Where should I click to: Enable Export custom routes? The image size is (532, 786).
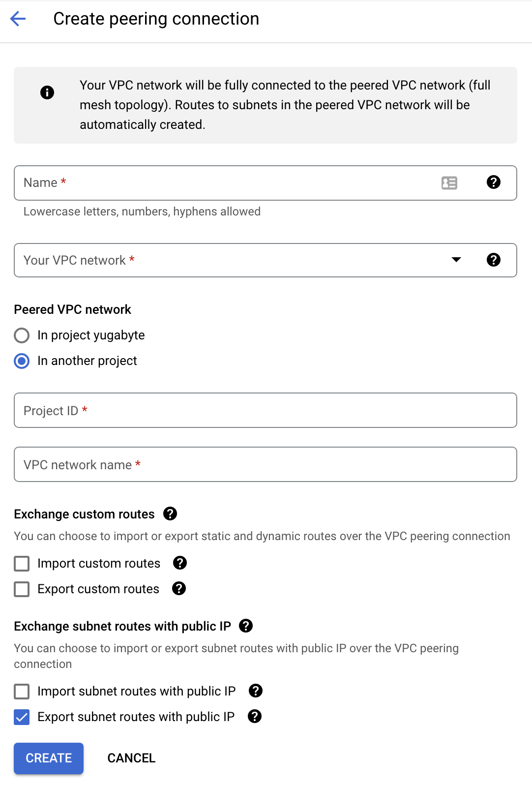click(21, 589)
